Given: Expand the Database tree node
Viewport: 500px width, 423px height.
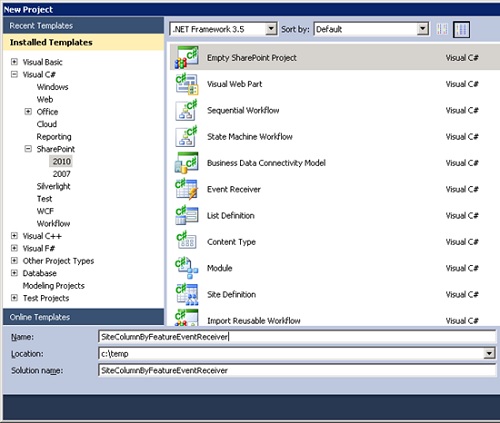Looking at the screenshot, I should coord(14,273).
